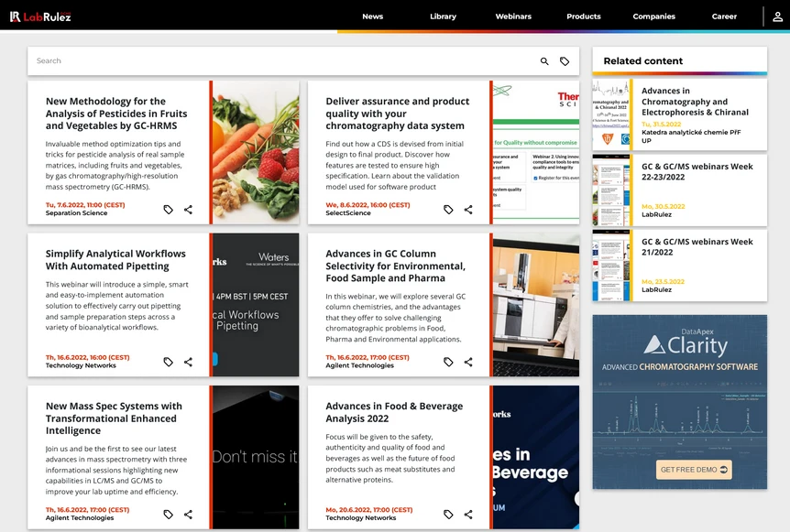
Task: Open the LabRulez home logo
Action: tap(40, 16)
